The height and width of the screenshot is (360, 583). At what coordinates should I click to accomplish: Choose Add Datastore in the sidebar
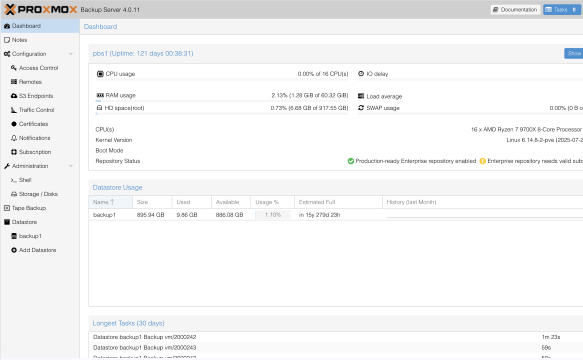pos(40,250)
